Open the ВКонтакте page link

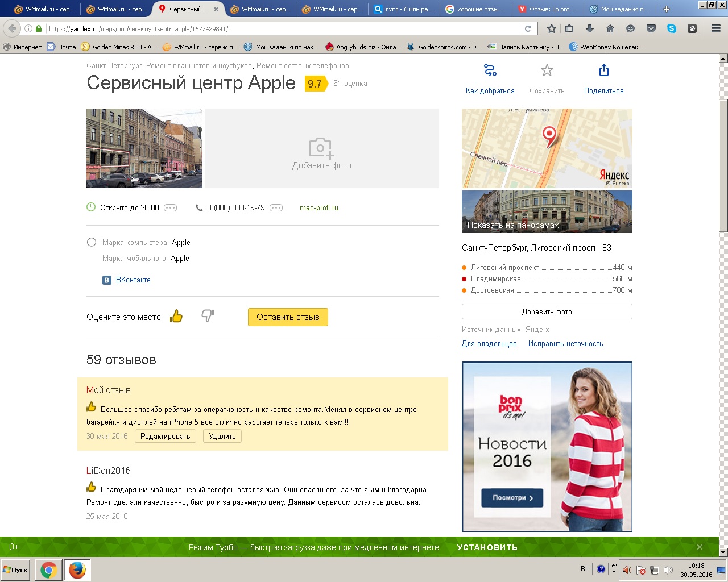(x=133, y=280)
